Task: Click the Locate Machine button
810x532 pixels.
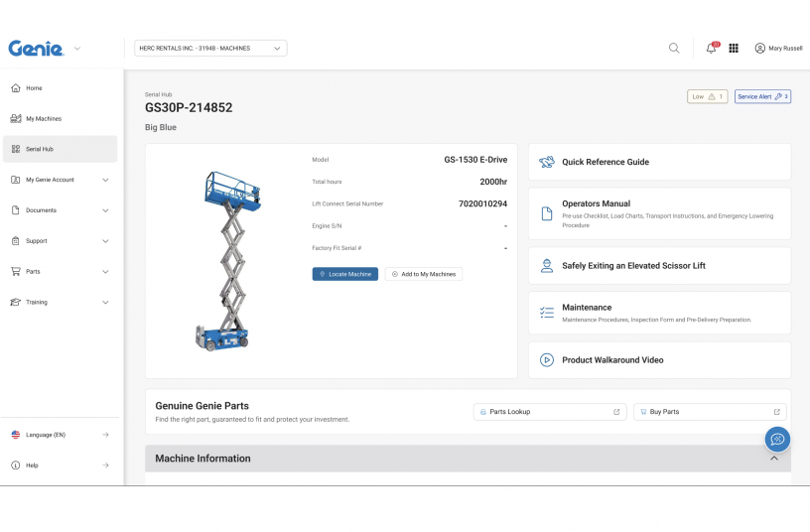Action: (344, 274)
